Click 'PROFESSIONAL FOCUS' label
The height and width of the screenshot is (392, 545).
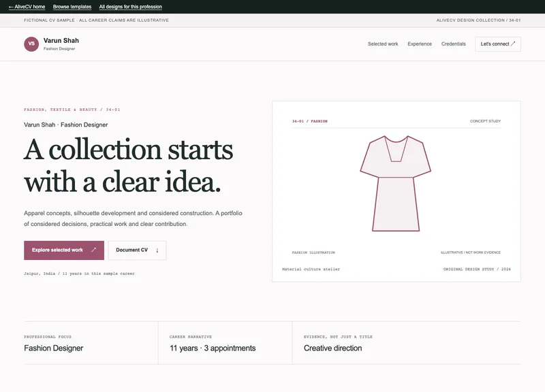click(x=48, y=337)
